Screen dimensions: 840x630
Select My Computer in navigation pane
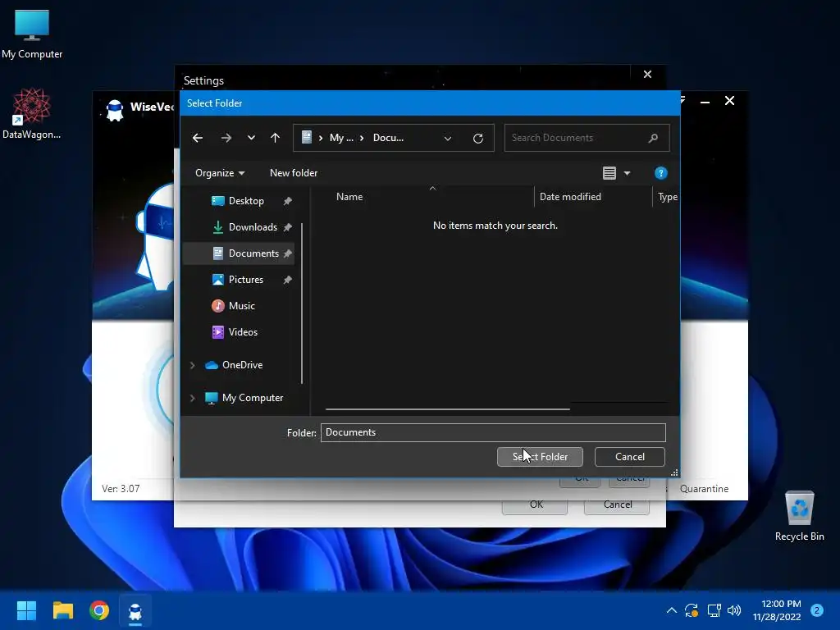253,398
